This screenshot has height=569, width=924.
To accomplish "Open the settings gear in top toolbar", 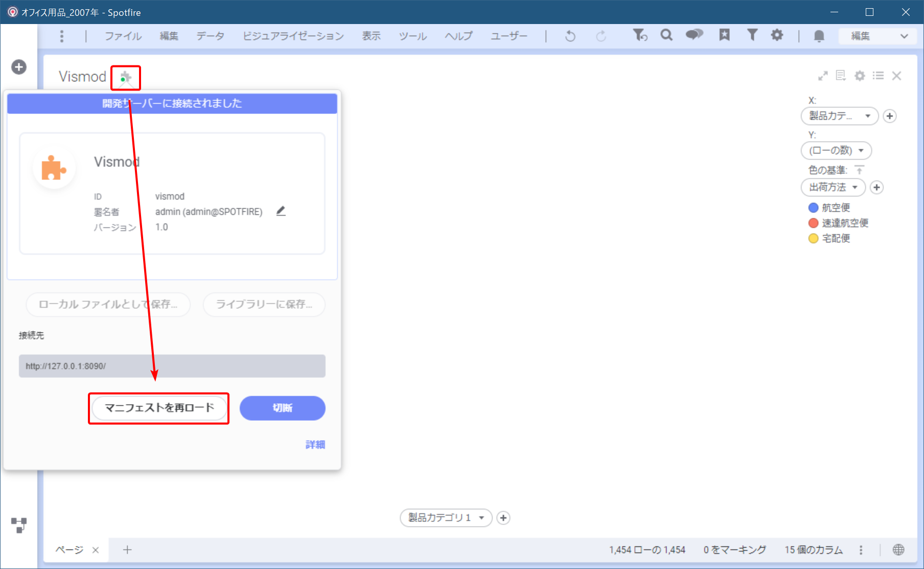I will pos(777,35).
